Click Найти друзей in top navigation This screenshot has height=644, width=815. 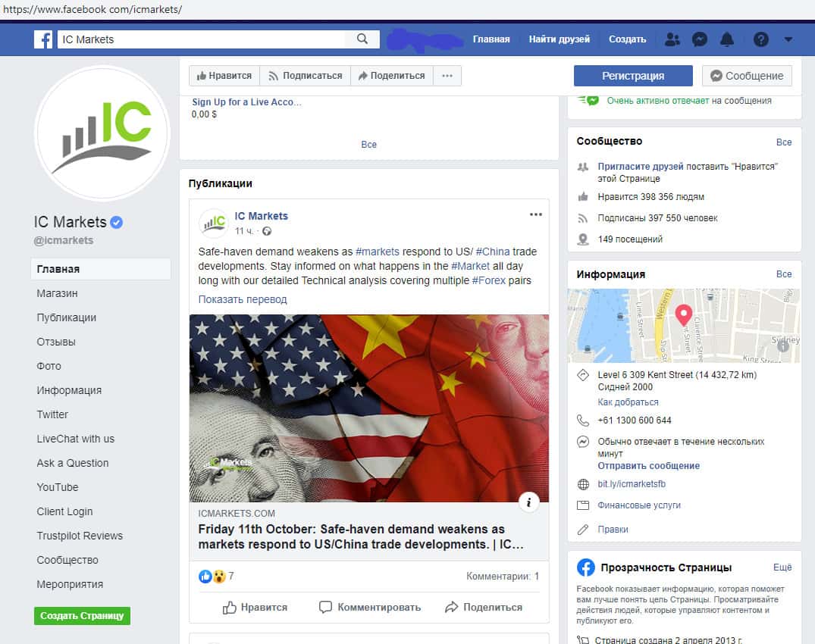point(560,39)
